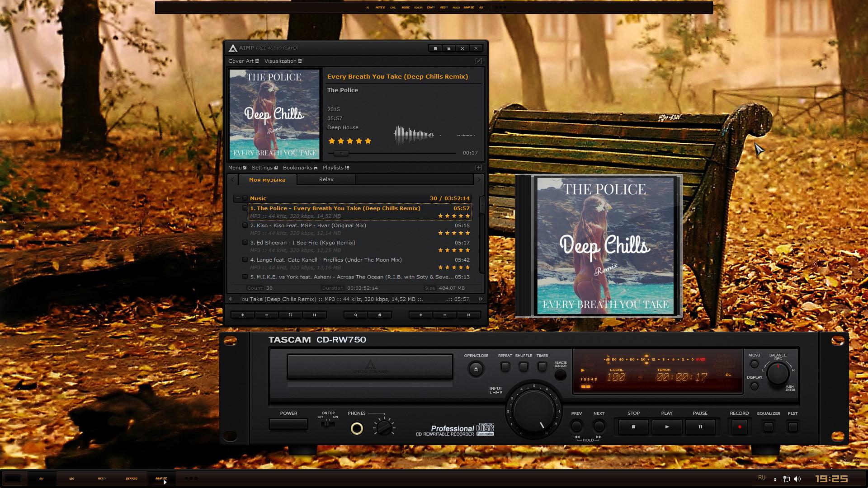Open the Playlists menu

pos(335,168)
